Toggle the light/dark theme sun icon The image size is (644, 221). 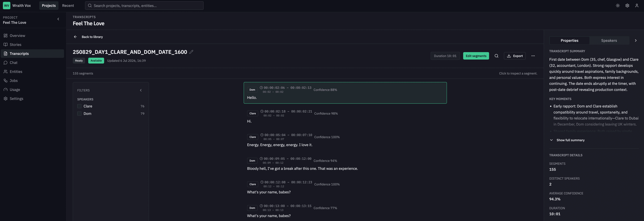(618, 6)
